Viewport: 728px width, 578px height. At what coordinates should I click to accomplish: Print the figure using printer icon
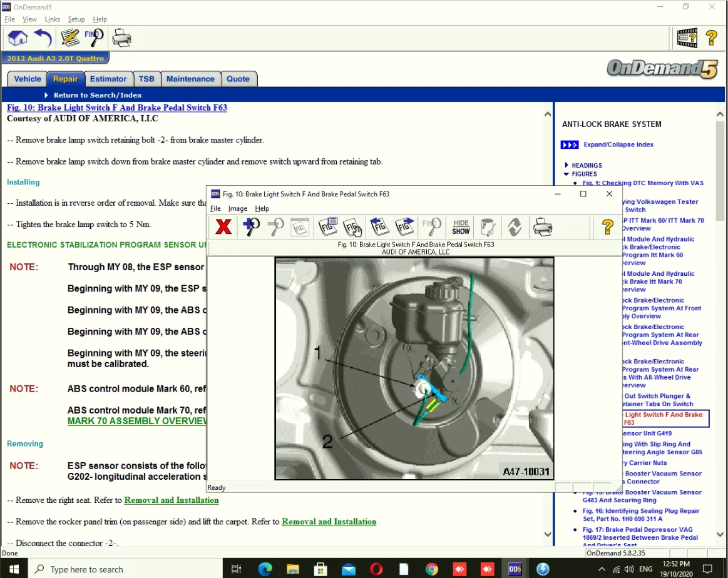click(543, 227)
